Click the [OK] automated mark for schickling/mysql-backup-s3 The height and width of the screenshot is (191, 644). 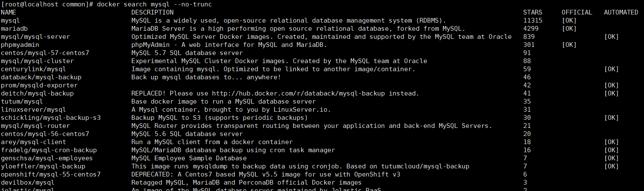click(x=612, y=118)
